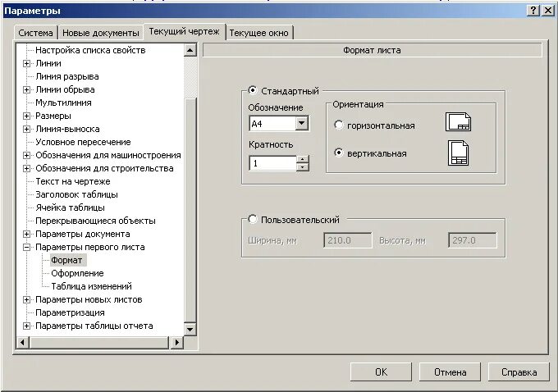Choose горизонтальная orientation

338,125
